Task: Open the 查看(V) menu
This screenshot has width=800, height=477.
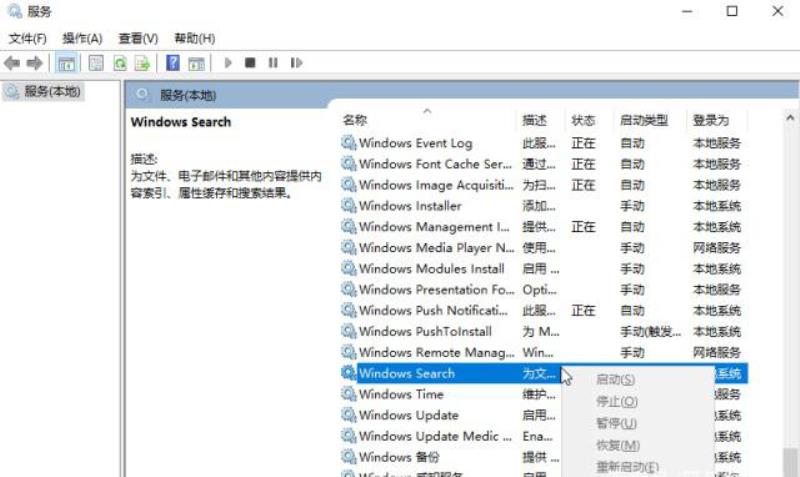Action: click(138, 38)
